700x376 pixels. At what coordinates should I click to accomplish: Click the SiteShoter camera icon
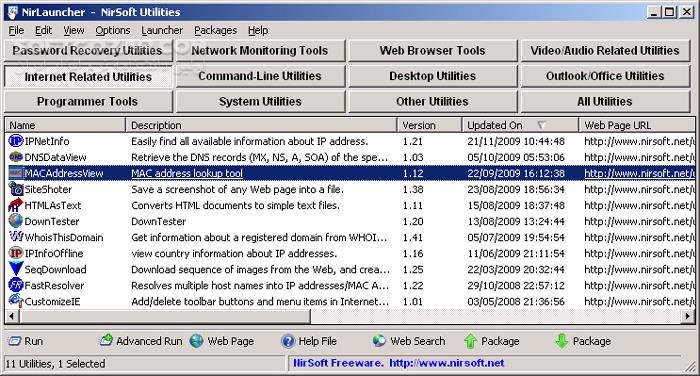(x=16, y=189)
